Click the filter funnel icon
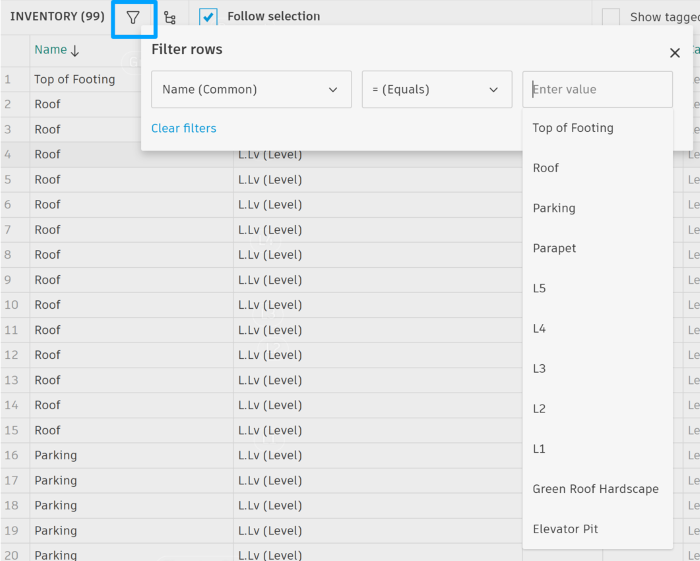This screenshot has height=561, width=700. [x=133, y=17]
